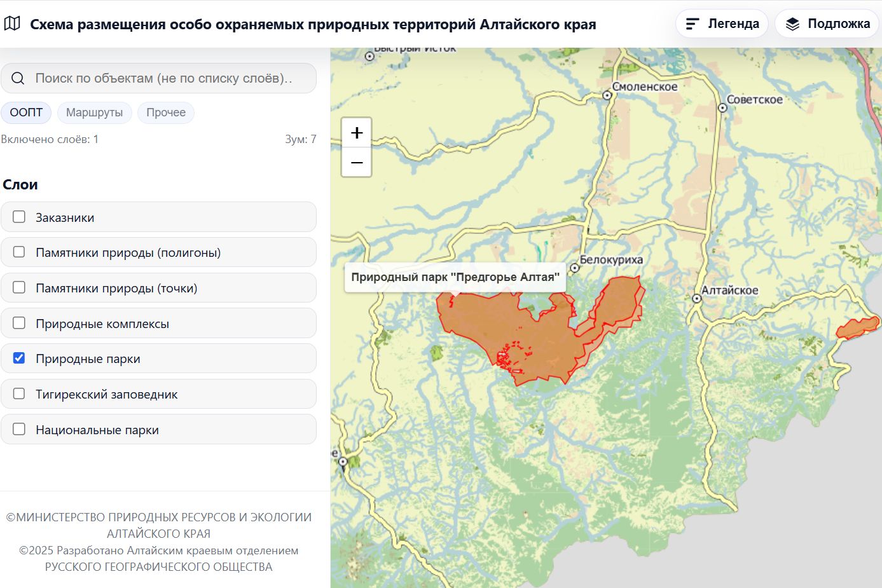Screen dimensions: 882x588
Task: Zoom in with the plus button
Action: click(356, 132)
